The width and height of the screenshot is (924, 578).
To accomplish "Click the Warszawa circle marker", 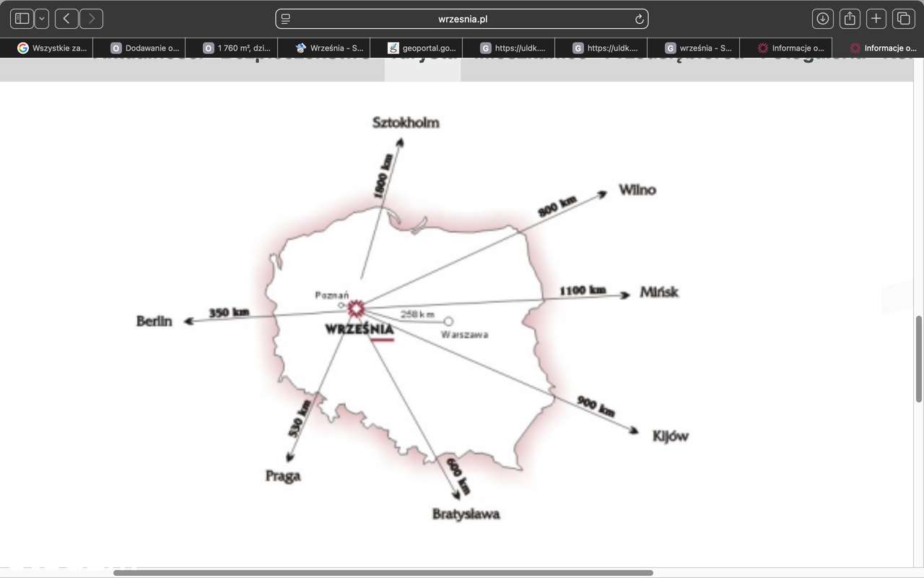I will [x=448, y=321].
